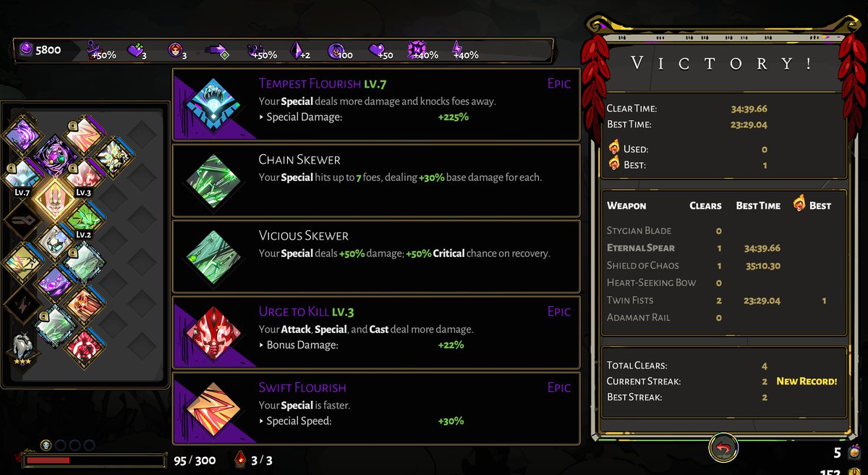
Task: Click the Heart-Seeking Bow weapon entry
Action: 651,282
